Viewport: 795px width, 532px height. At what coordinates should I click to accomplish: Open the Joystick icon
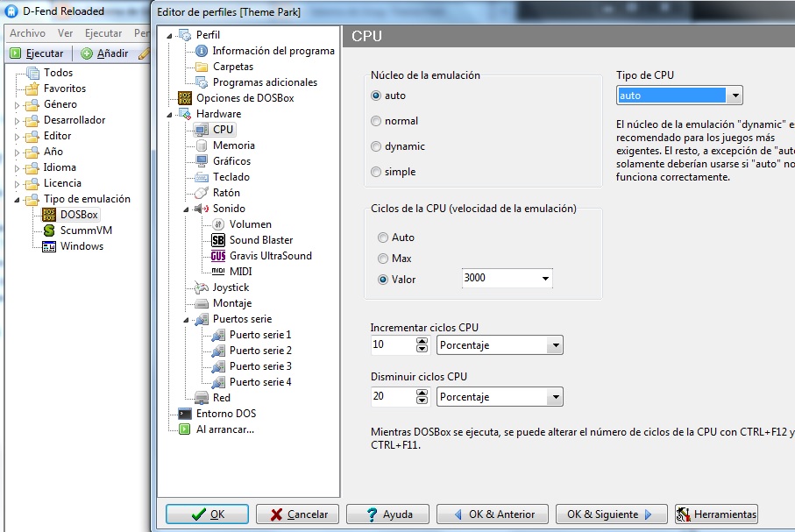click(202, 287)
